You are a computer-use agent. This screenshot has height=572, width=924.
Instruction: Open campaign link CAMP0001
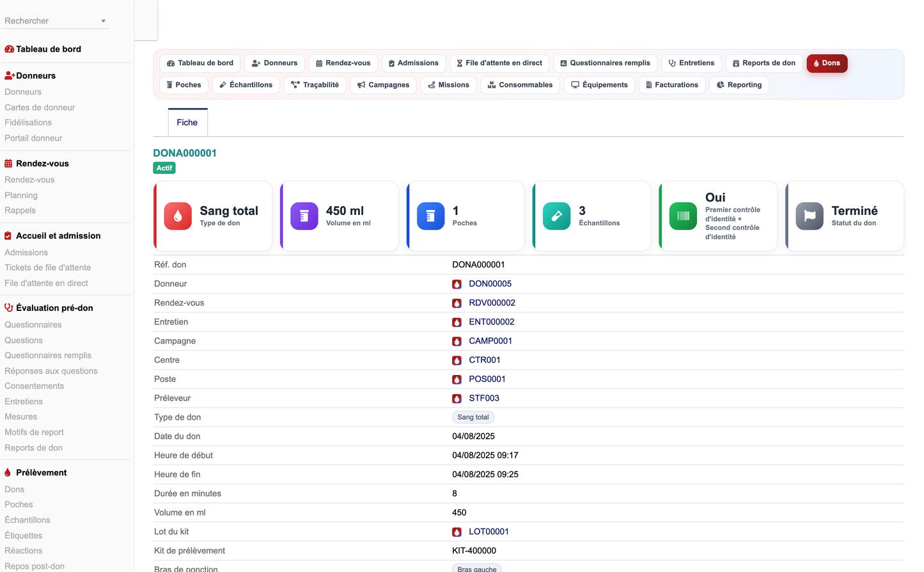point(490,342)
